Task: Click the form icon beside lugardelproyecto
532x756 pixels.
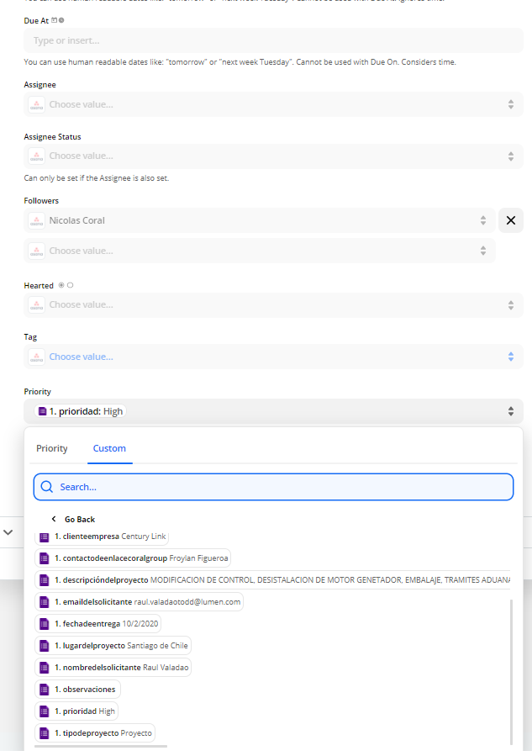Action: tap(45, 646)
